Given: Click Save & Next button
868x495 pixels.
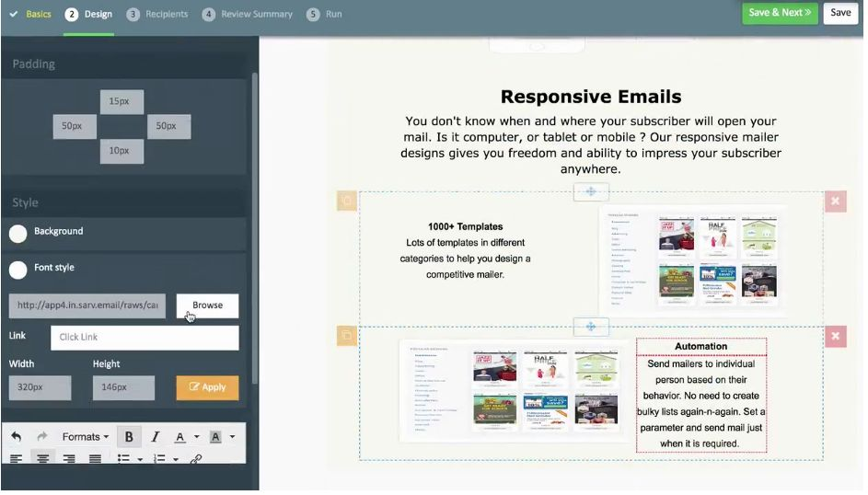Looking at the screenshot, I should [x=780, y=13].
